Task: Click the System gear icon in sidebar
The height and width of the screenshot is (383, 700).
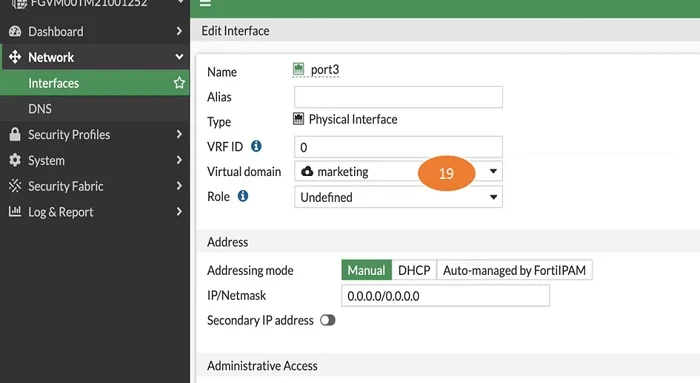Action: [15, 160]
